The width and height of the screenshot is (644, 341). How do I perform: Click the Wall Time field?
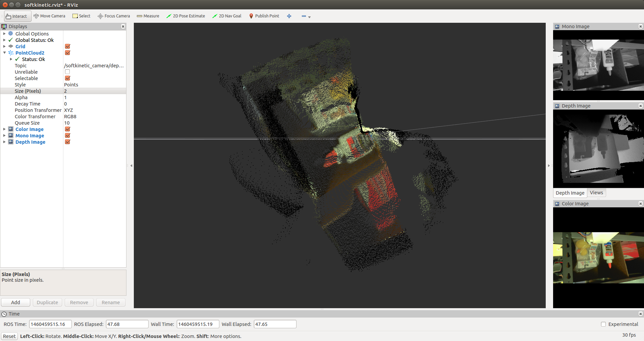(198, 324)
